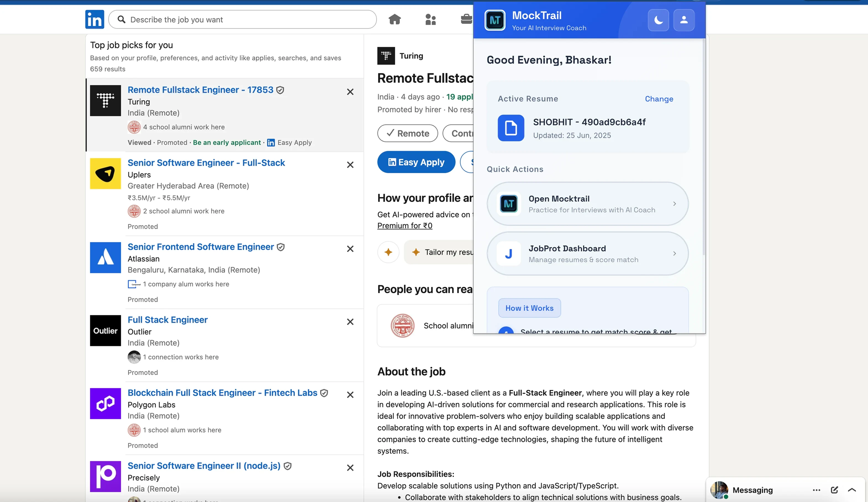
Task: Click Messaging profile avatar
Action: tap(719, 490)
